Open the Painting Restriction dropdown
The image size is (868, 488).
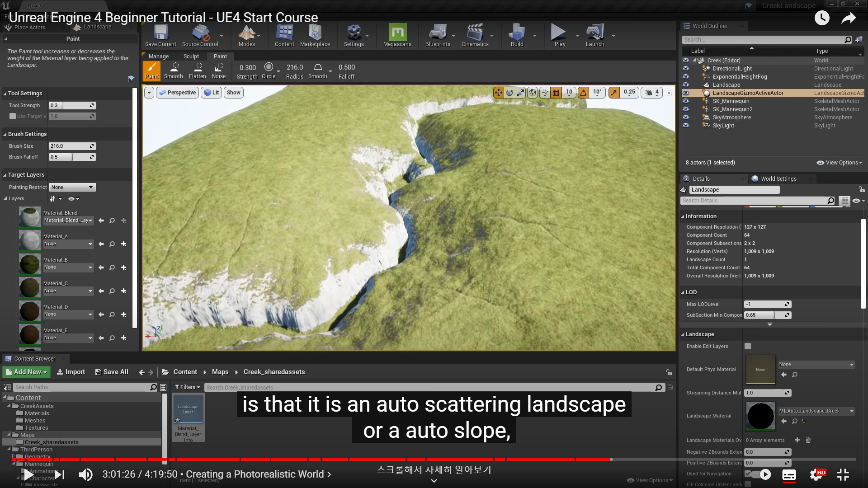72,187
